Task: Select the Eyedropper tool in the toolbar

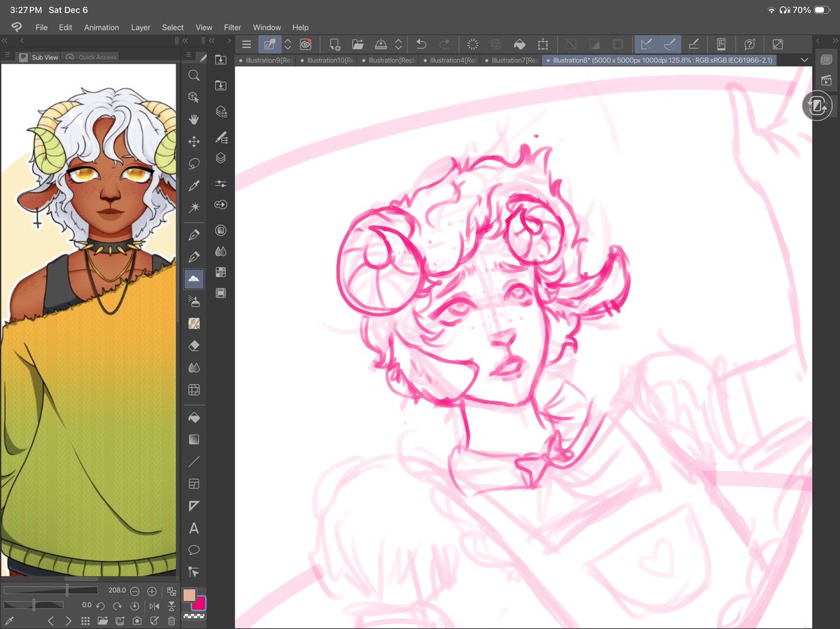Action: (x=194, y=185)
